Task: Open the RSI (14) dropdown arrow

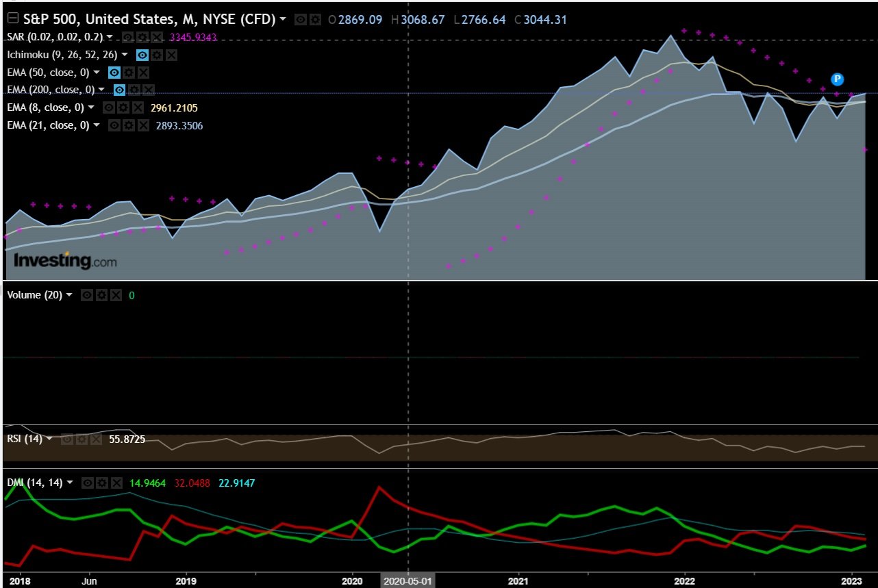Action: [x=50, y=439]
